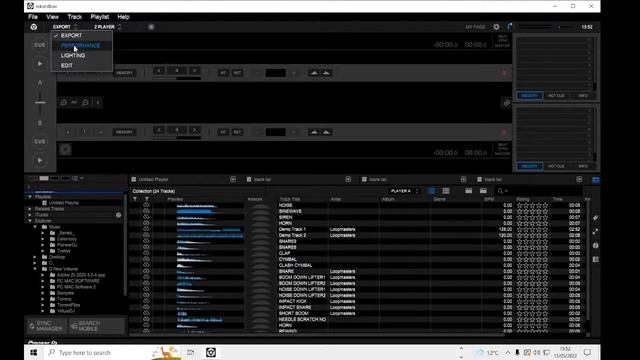Screen dimensions: 640x360
Task: Expand iTunes tree node
Action: [x=30, y=215]
